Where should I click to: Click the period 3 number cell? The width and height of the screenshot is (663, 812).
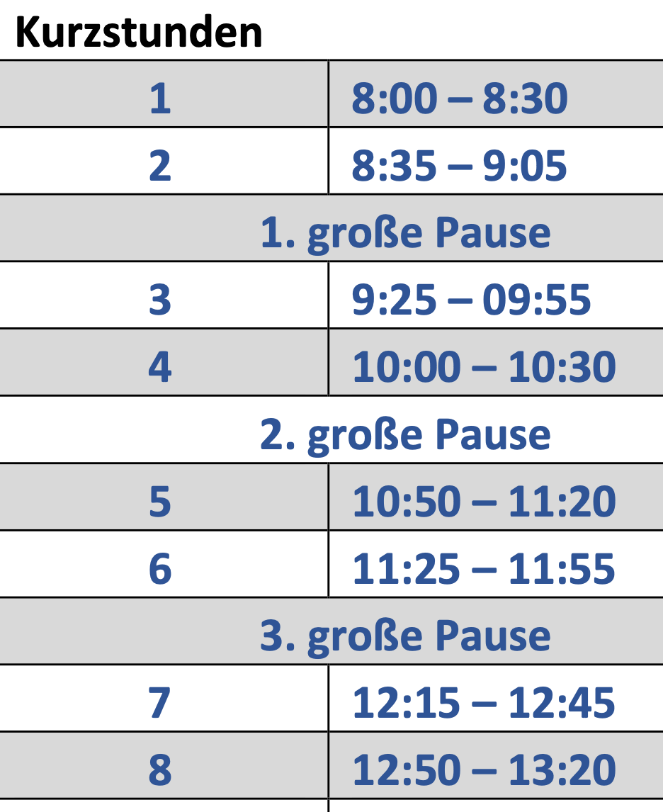(x=160, y=299)
